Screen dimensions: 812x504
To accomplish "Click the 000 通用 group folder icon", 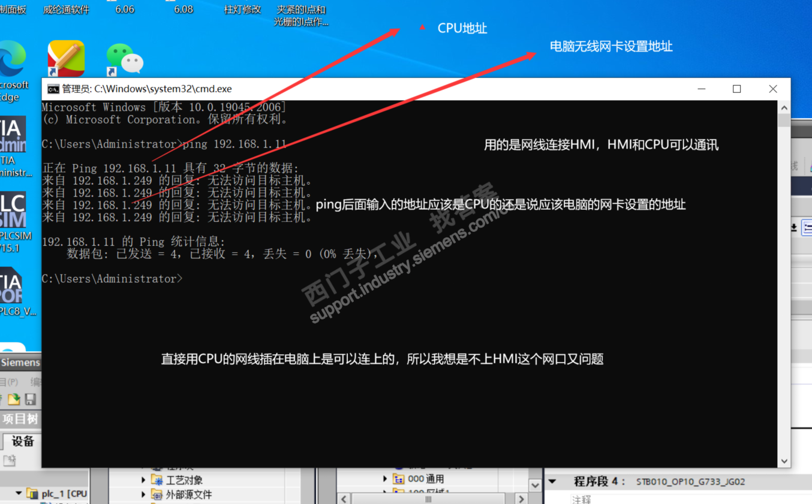I will pos(398,479).
